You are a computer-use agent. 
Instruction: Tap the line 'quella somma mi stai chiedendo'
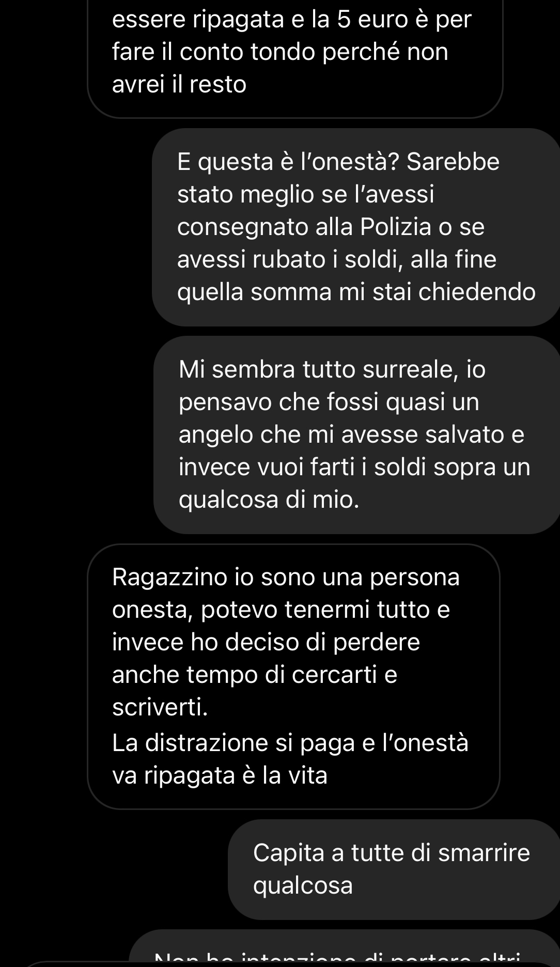point(356,292)
